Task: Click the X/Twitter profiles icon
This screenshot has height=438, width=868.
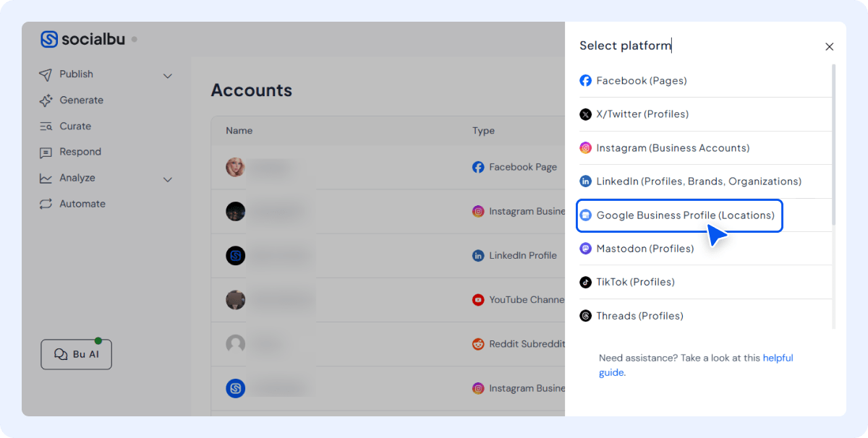Action: point(585,114)
